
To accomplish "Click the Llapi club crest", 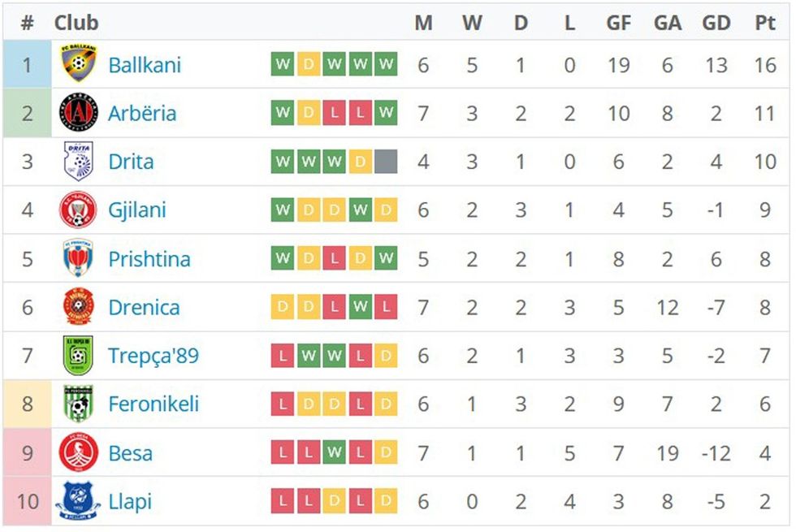I will (78, 501).
